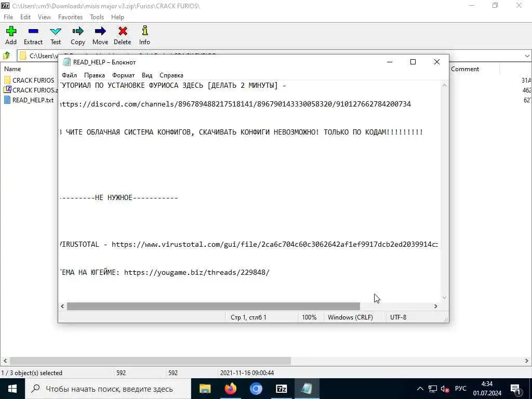Screen dimensions: 532x399
Task: Click the UTF-8 encoding status entry
Action: 398,317
